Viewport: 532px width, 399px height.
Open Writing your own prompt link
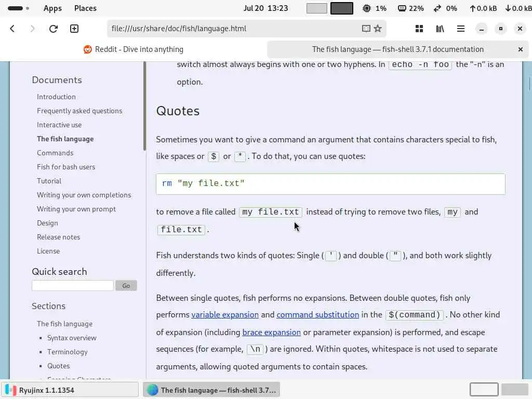[x=76, y=209]
